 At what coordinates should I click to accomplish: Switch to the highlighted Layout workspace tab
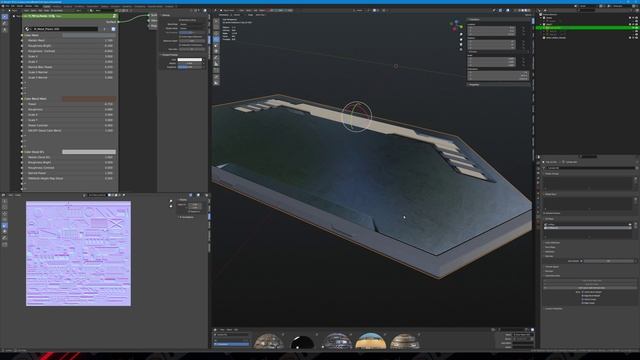tap(47, 6)
